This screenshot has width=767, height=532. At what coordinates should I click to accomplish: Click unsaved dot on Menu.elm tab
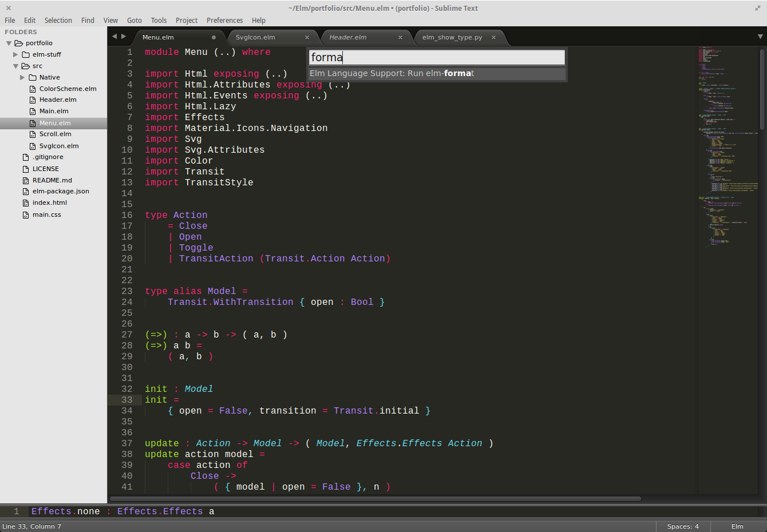(x=214, y=37)
